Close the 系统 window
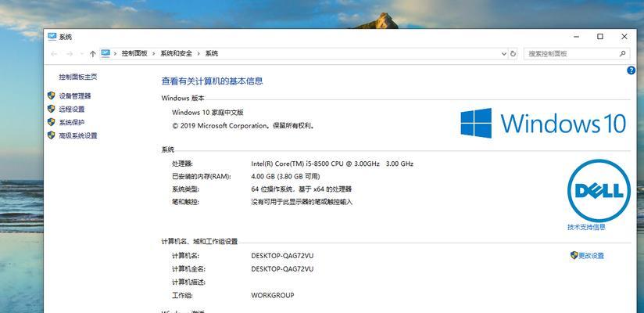644x313 pixels. (x=624, y=37)
